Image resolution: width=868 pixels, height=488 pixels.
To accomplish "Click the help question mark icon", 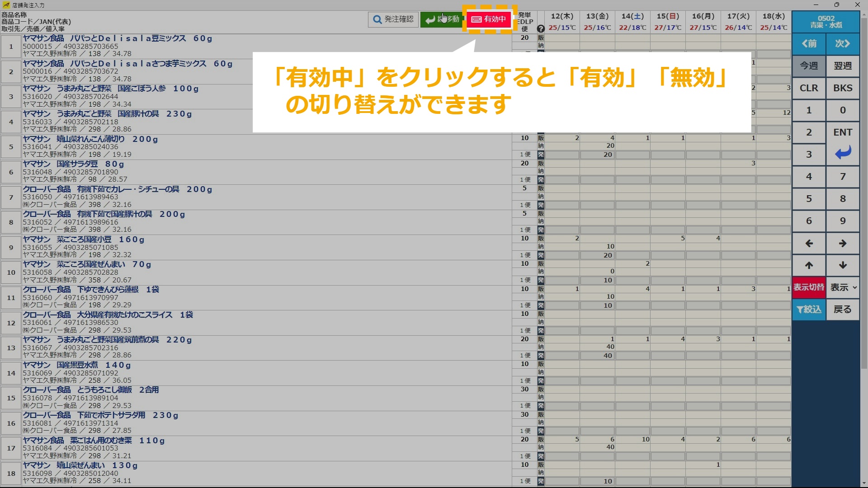I will click(541, 28).
